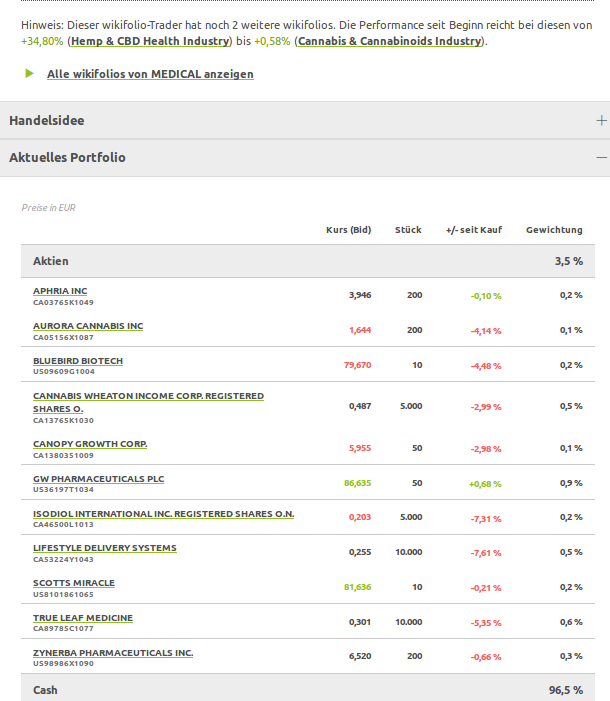Select BLUEBIRD BIOTECH stock link
This screenshot has width=610, height=701.
click(78, 360)
